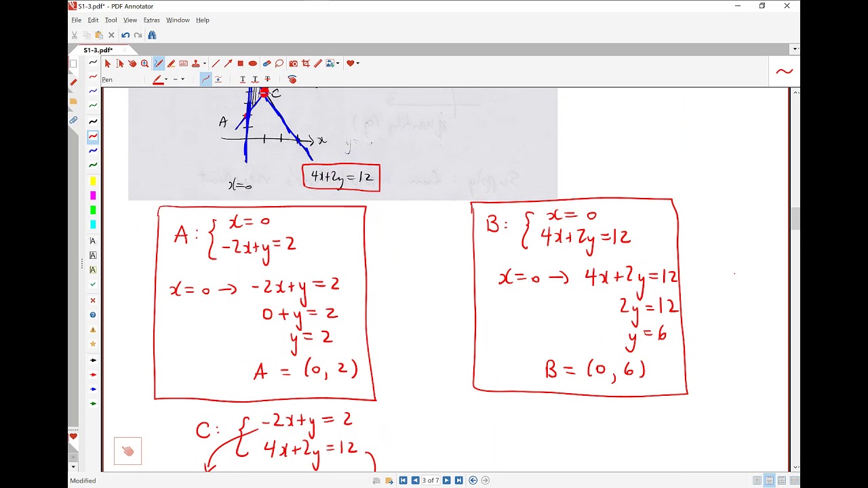Image resolution: width=868 pixels, height=488 pixels.
Task: Open the View menu
Action: (x=130, y=20)
